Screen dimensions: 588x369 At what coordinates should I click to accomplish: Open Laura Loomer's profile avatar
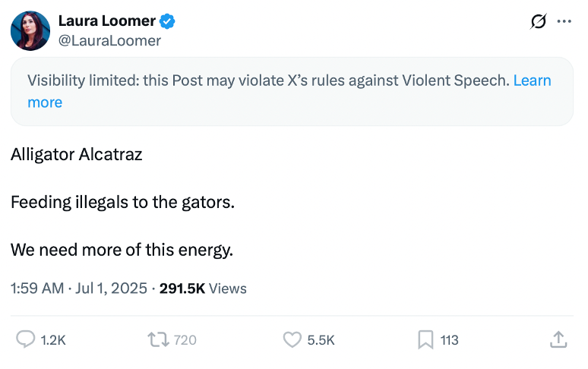pyautogui.click(x=30, y=31)
